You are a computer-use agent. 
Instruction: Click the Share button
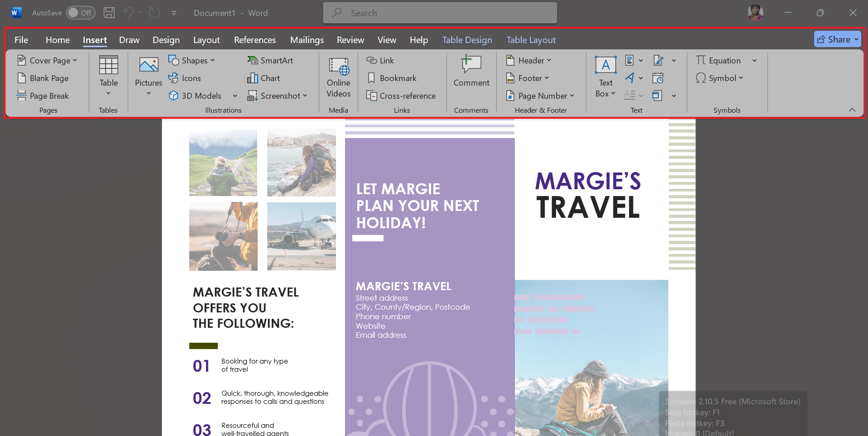pyautogui.click(x=836, y=39)
